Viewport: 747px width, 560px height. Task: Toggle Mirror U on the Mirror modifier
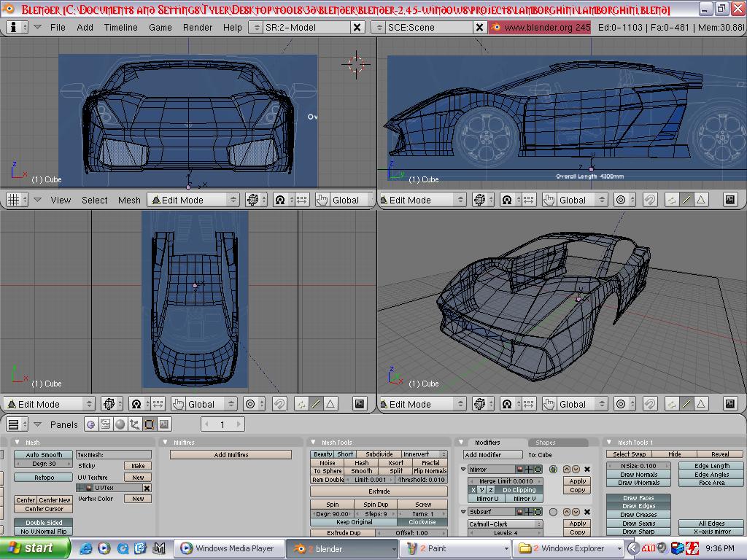(487, 499)
